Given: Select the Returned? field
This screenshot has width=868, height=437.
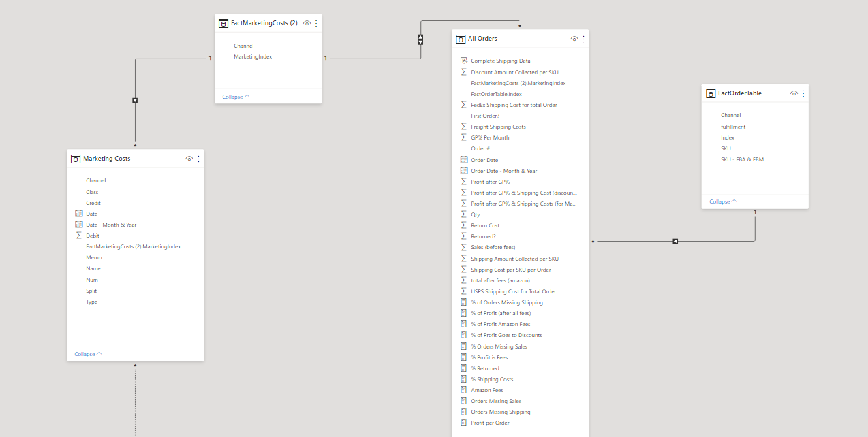Looking at the screenshot, I should tap(484, 236).
